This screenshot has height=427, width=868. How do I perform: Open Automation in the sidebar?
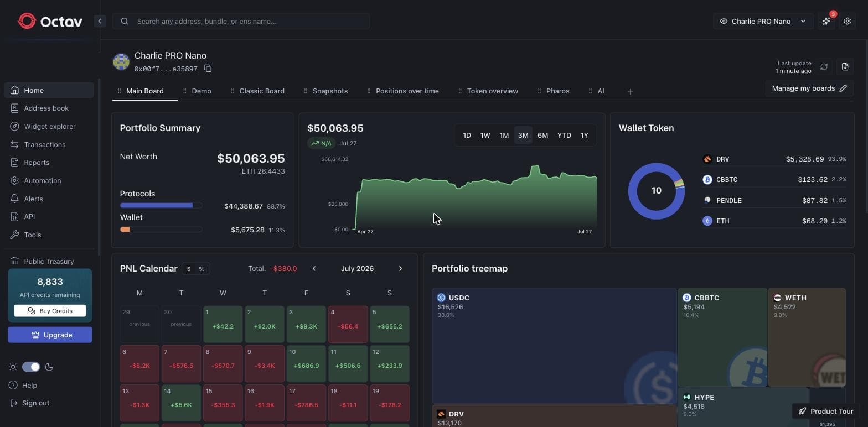click(49, 181)
